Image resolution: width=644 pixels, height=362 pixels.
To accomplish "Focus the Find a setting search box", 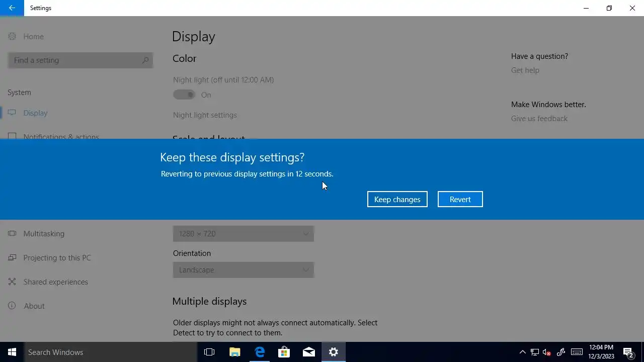I will 80,60.
